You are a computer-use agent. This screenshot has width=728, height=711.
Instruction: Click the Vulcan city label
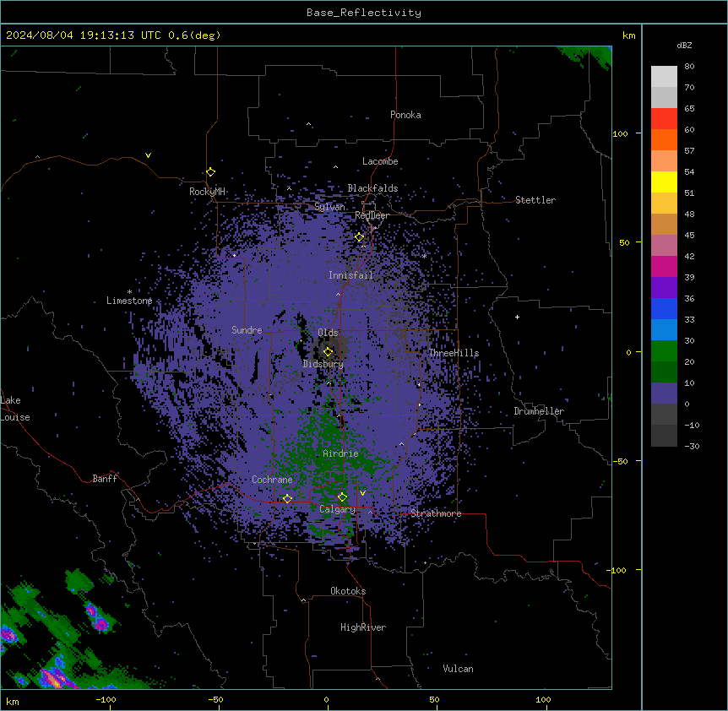point(459,669)
